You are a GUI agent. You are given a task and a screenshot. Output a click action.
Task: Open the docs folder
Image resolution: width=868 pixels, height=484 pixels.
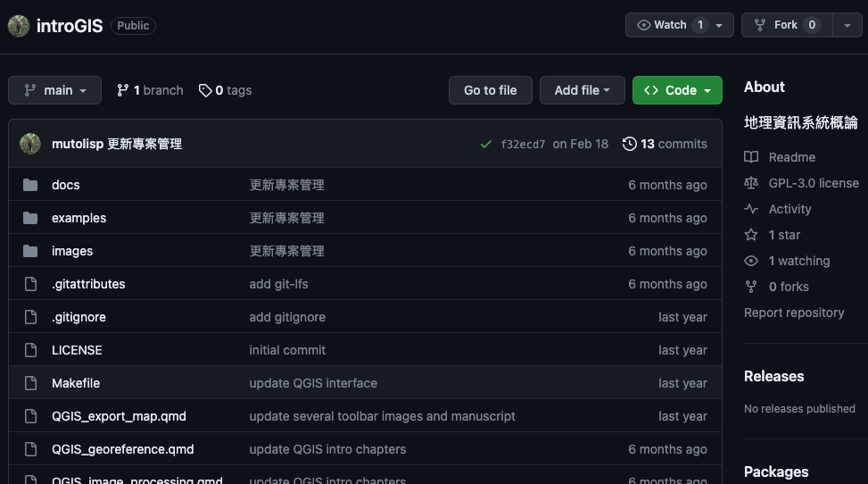(x=66, y=185)
